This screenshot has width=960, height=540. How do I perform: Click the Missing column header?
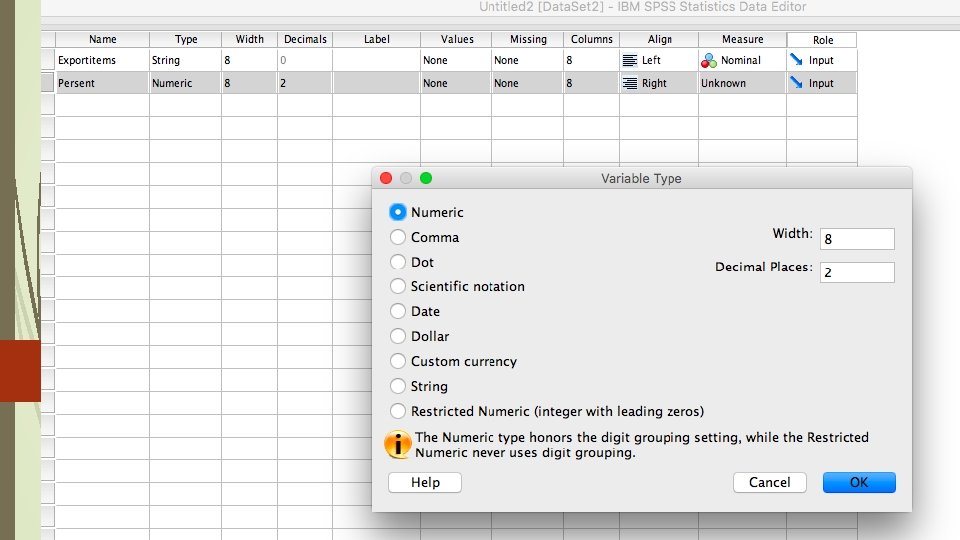point(528,39)
